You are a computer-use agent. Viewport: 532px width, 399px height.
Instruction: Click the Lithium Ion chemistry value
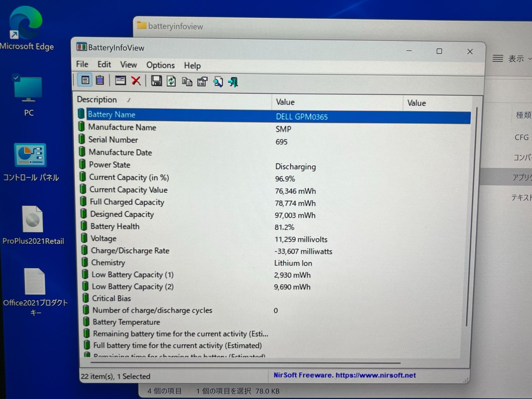(x=293, y=263)
